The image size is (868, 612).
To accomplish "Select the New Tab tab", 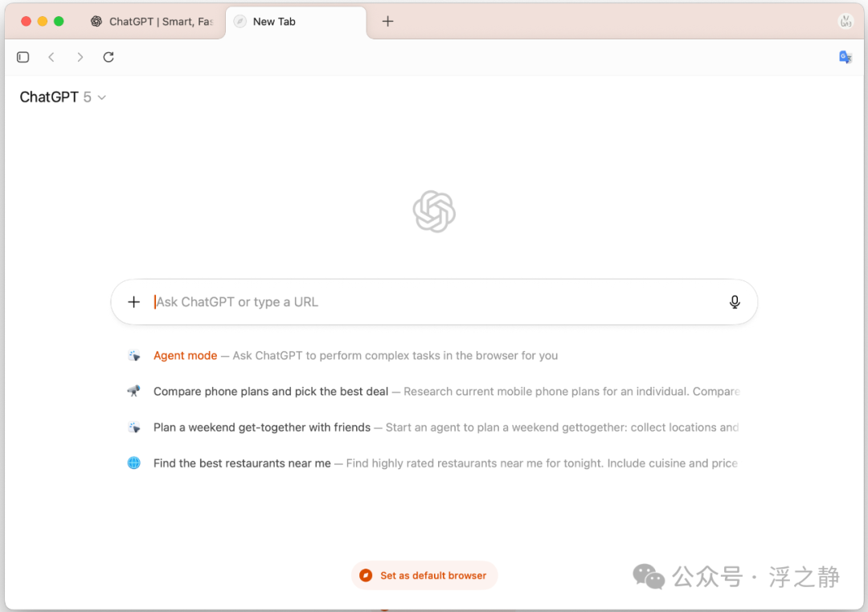I will point(296,22).
